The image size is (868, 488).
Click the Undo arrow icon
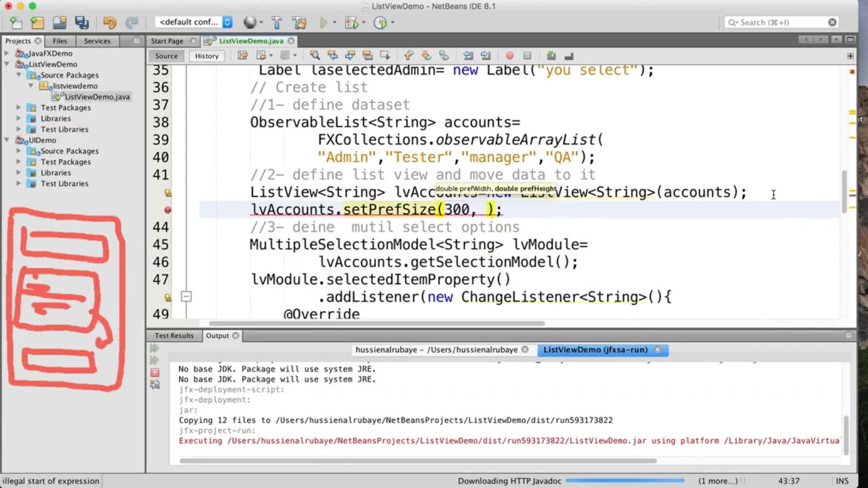click(x=109, y=22)
